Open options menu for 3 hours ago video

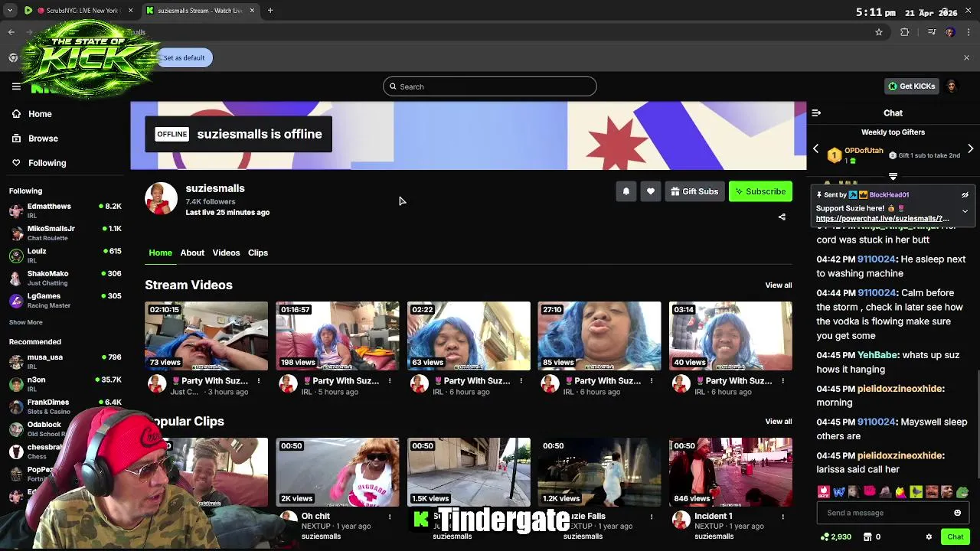coord(259,381)
